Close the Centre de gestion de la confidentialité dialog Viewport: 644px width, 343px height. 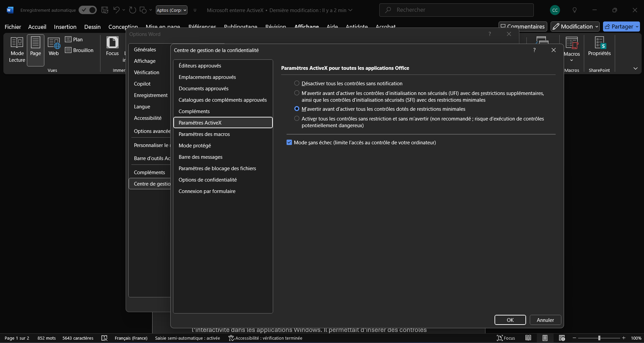(554, 50)
